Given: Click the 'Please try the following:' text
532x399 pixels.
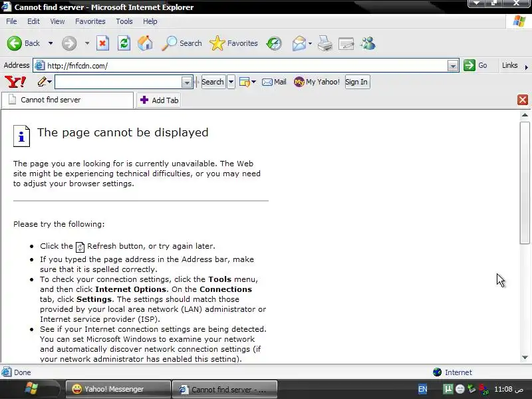Looking at the screenshot, I should coord(59,224).
